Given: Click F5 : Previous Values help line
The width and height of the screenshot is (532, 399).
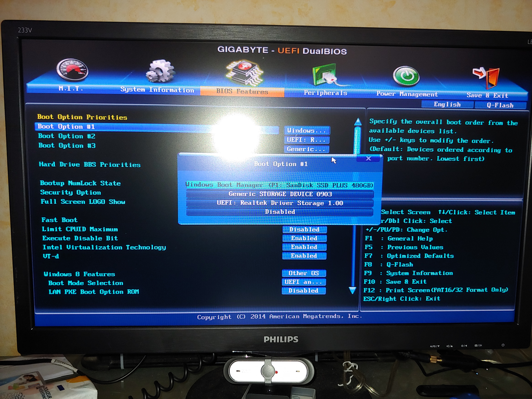Looking at the screenshot, I should coord(404,247).
